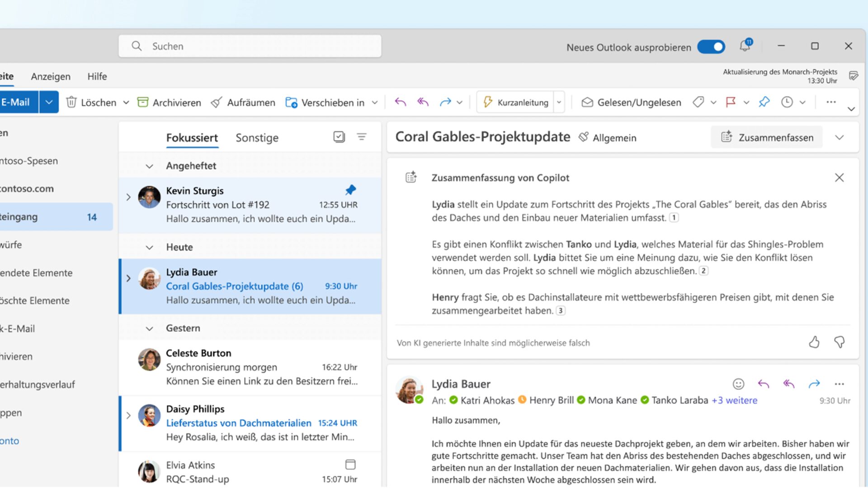Unpin Kevin Sturgis message pin

pos(350,190)
